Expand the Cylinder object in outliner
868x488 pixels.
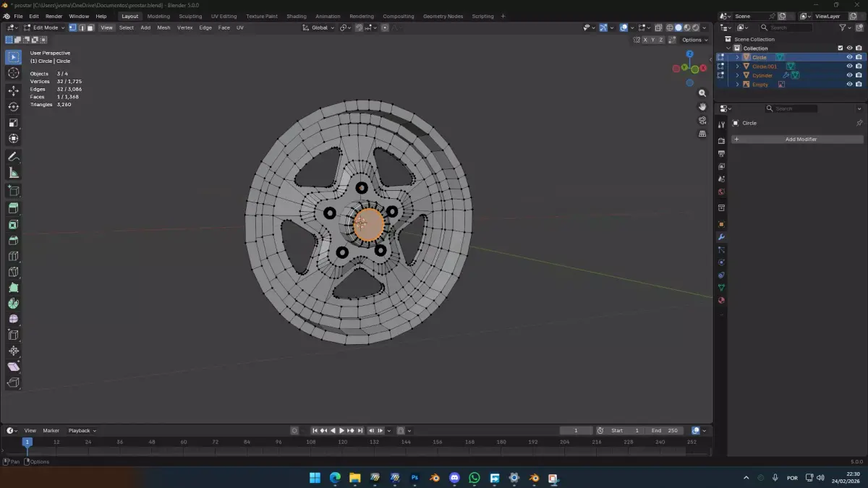[737, 75]
